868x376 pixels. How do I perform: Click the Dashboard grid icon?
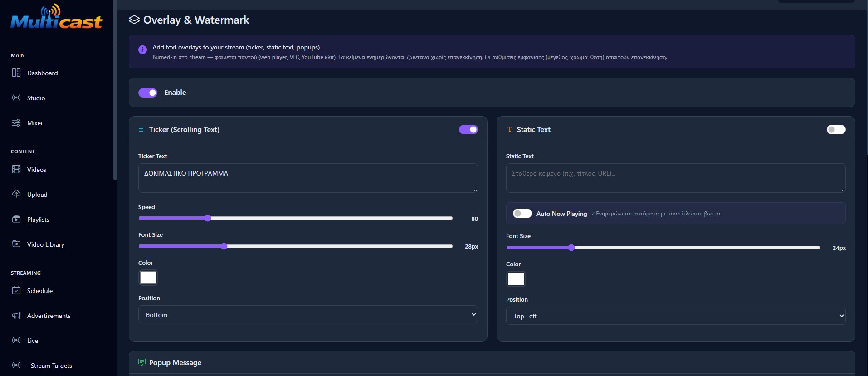tap(16, 73)
